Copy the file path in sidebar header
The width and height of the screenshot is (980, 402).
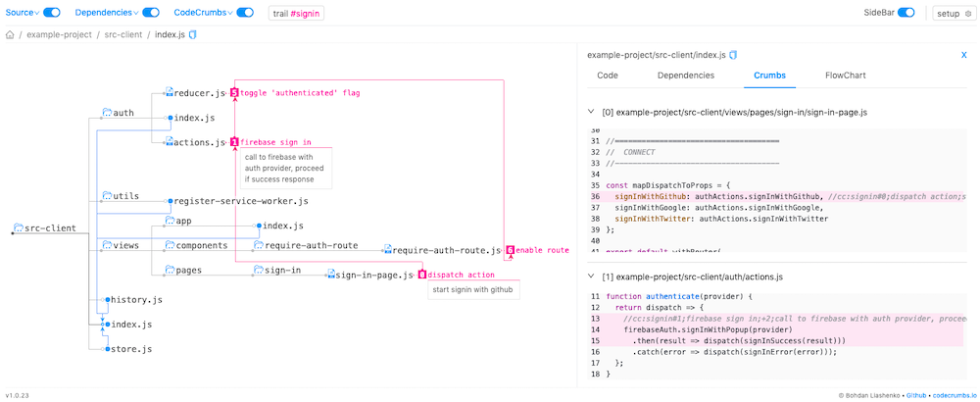point(733,55)
